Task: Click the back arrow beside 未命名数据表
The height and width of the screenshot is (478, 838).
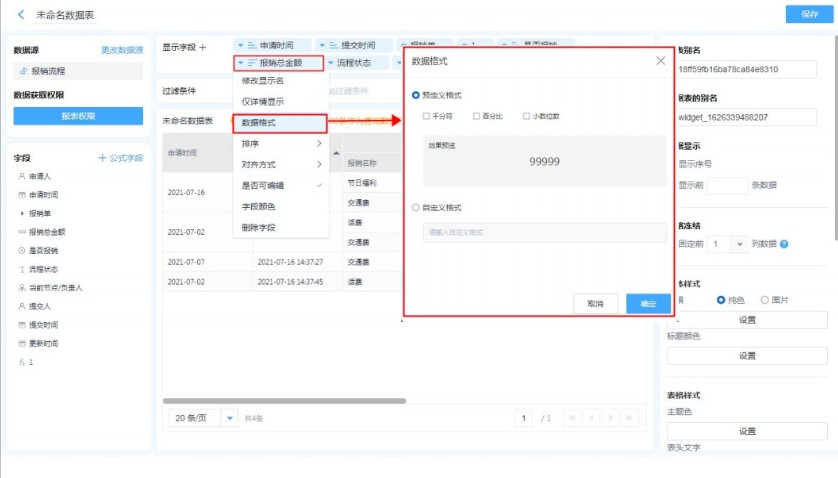Action: pyautogui.click(x=20, y=14)
